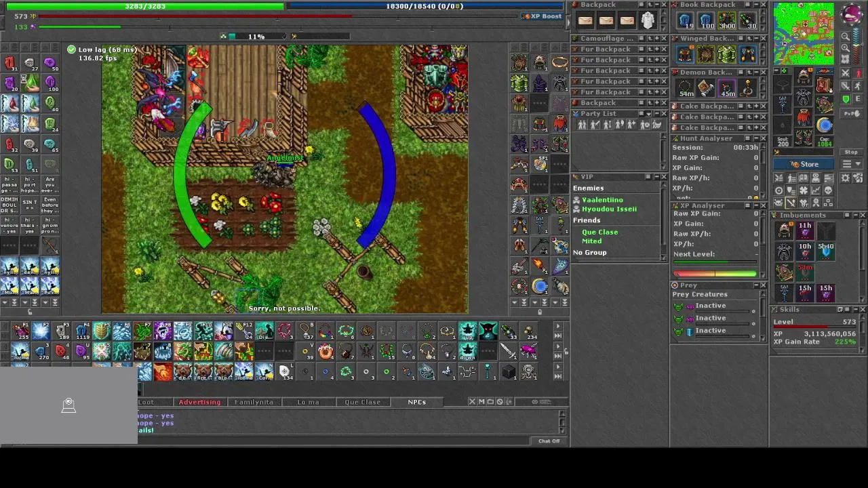Select the NPCs chat tab
This screenshot has width=868, height=488.
tap(416, 402)
